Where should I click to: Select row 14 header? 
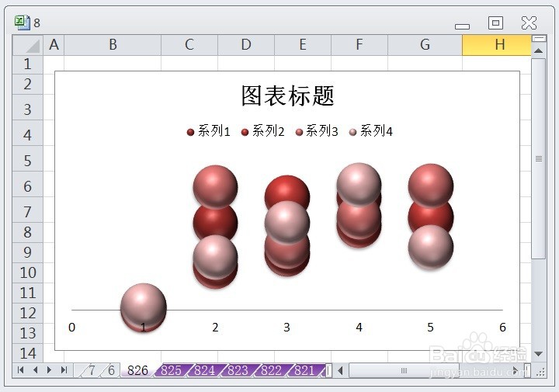coord(28,353)
